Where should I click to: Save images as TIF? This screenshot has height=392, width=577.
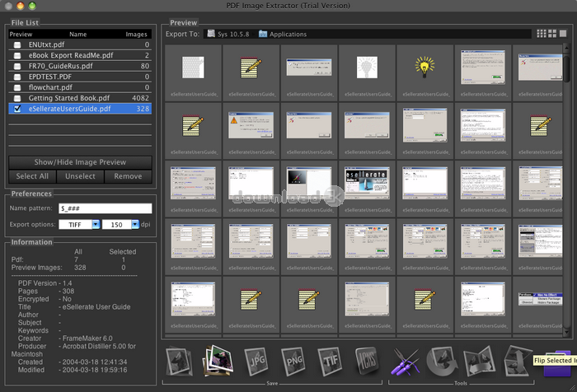pyautogui.click(x=330, y=362)
